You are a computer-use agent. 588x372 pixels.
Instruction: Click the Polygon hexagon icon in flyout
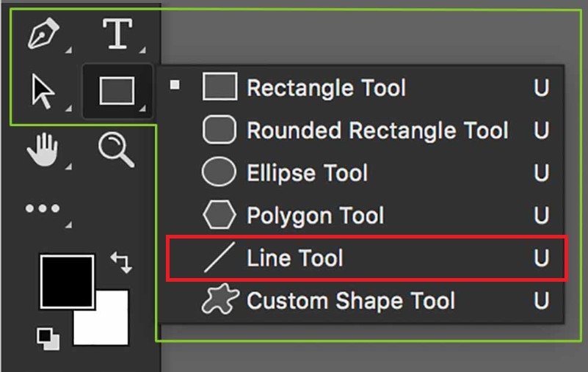219,216
